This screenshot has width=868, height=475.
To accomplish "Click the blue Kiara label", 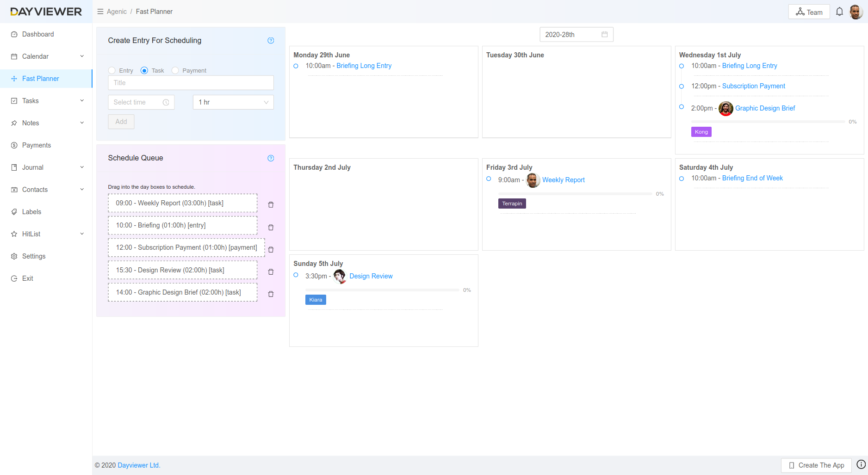I will [316, 300].
